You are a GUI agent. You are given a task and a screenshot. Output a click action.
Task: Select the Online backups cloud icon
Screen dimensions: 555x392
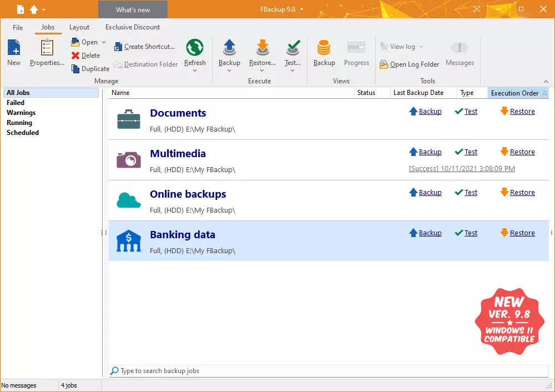tap(129, 200)
